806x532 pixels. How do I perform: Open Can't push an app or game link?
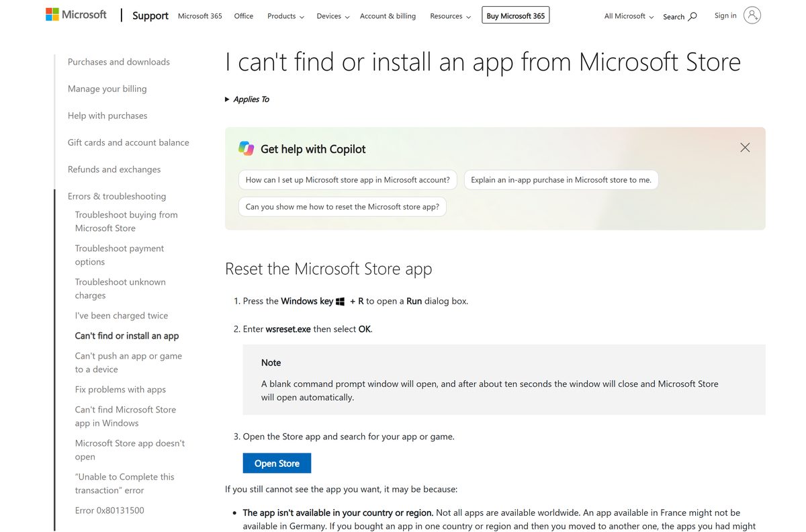[128, 363]
